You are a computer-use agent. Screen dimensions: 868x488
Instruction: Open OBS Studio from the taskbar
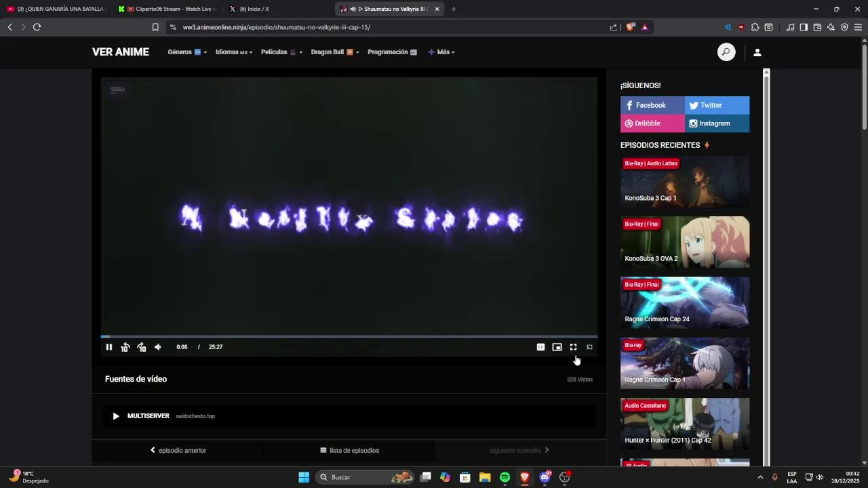(564, 477)
